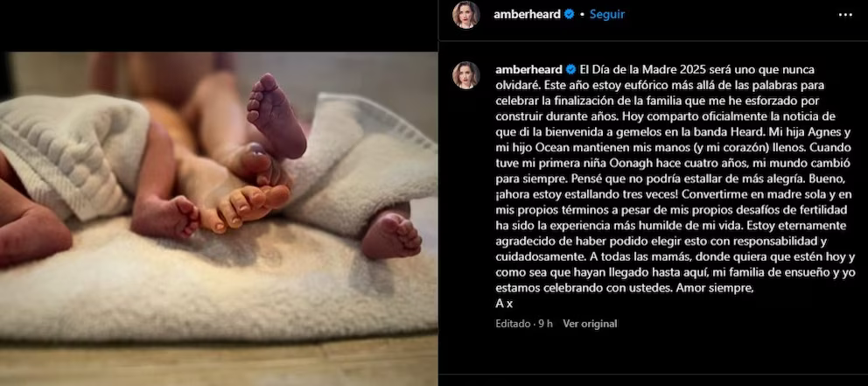Image resolution: width=868 pixels, height=386 pixels.
Task: Click the verified badge in the caption line
Action: pos(570,70)
